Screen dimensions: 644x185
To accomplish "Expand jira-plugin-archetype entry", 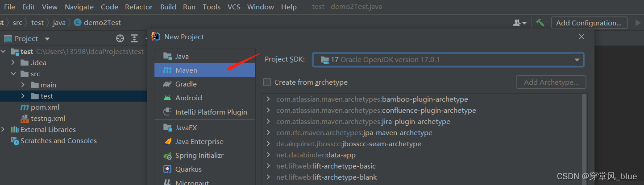I will click(x=268, y=121).
